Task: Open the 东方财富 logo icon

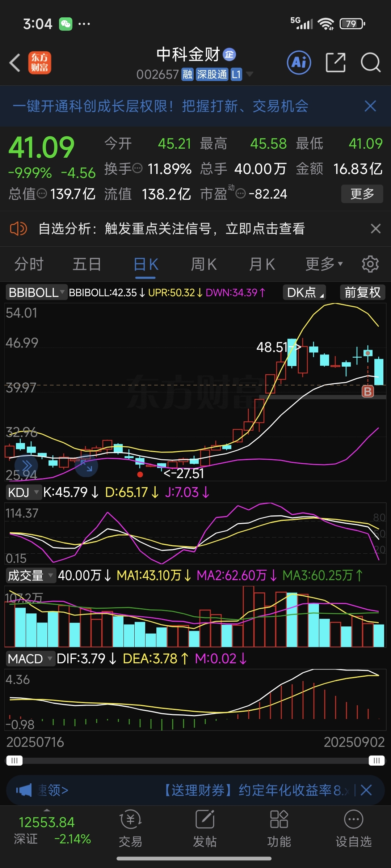Action: (40, 63)
